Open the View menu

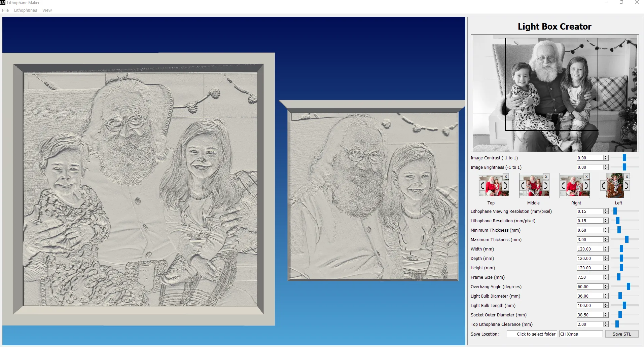tap(47, 10)
